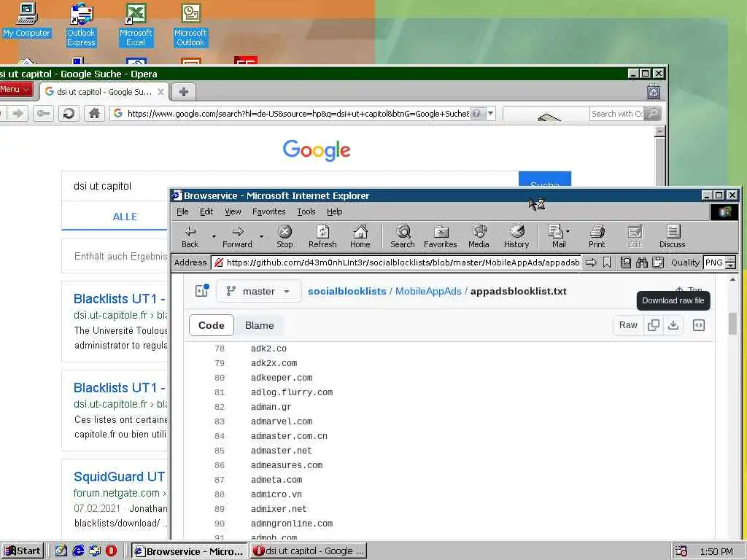
Task: Open the Opera Menu button
Action: coord(15,90)
